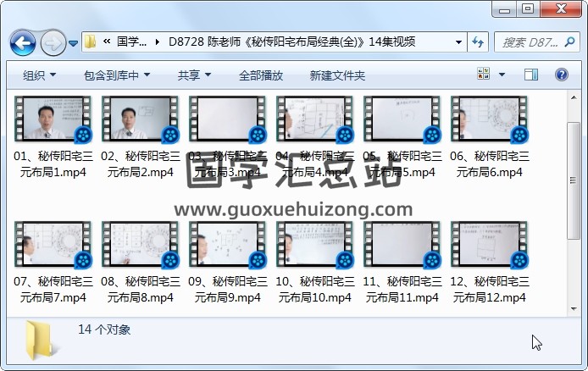This screenshot has width=588, height=371.
Task: Click the 全部播放 button
Action: click(260, 75)
